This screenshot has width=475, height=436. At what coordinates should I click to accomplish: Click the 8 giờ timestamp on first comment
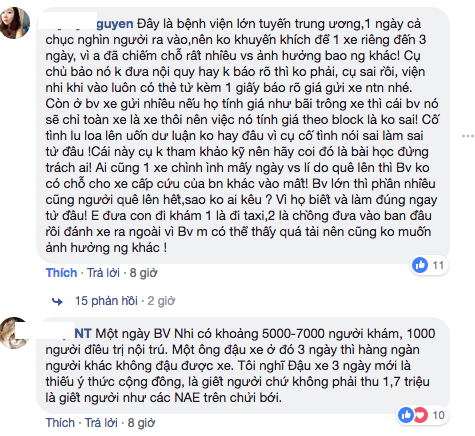[143, 273]
